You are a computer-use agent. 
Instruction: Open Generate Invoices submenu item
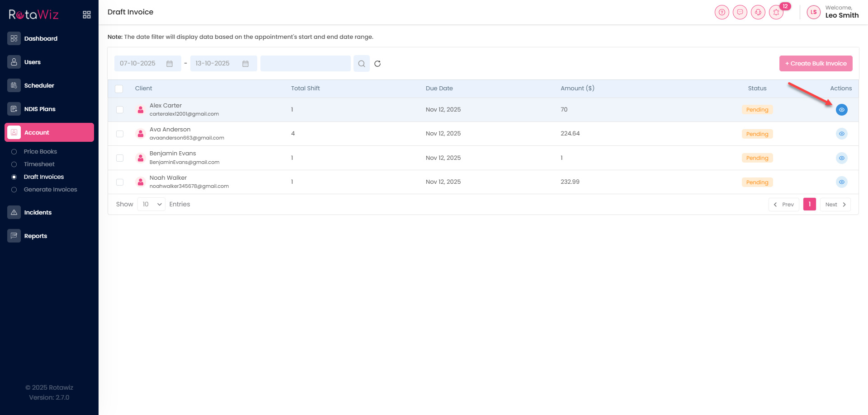coord(50,190)
